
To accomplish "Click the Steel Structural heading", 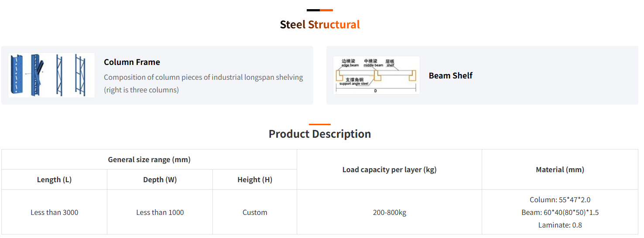I will (320, 24).
